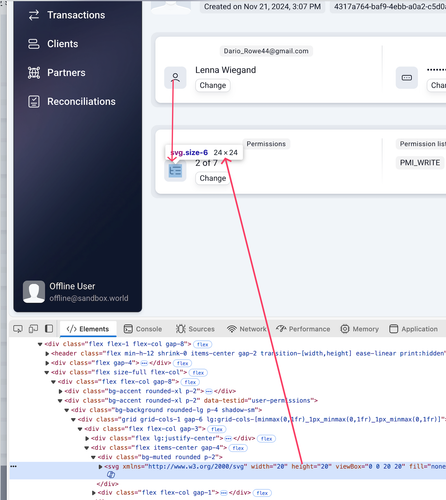Click the password field icon

407,78
